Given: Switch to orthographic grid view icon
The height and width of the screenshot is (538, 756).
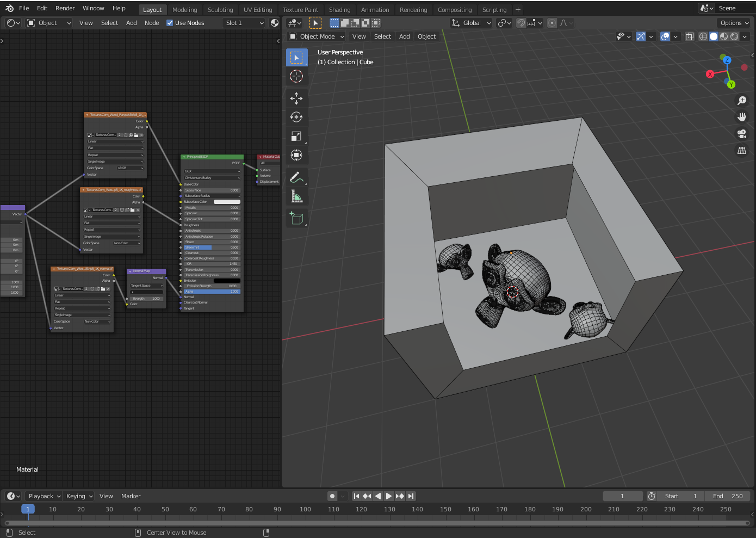Looking at the screenshot, I should point(741,151).
